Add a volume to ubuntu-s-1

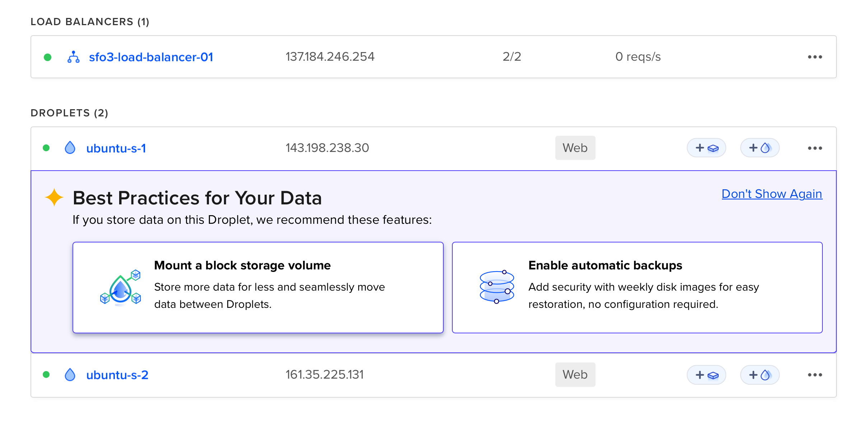(706, 148)
